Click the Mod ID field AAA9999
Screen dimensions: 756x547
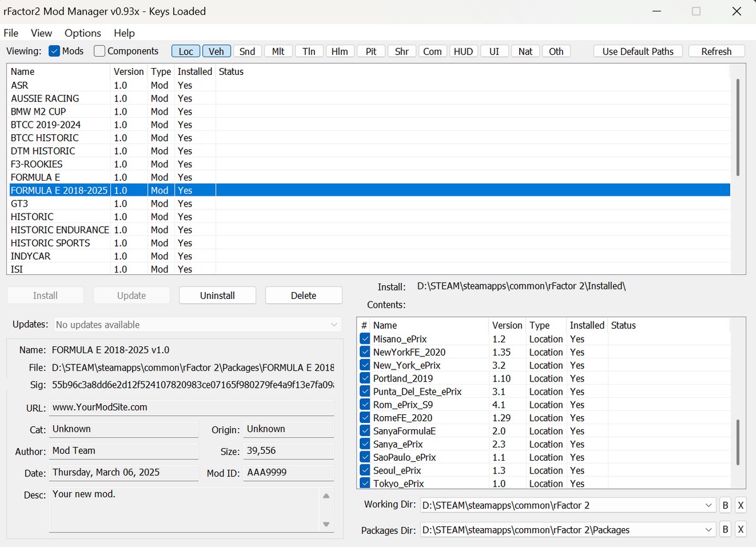289,472
